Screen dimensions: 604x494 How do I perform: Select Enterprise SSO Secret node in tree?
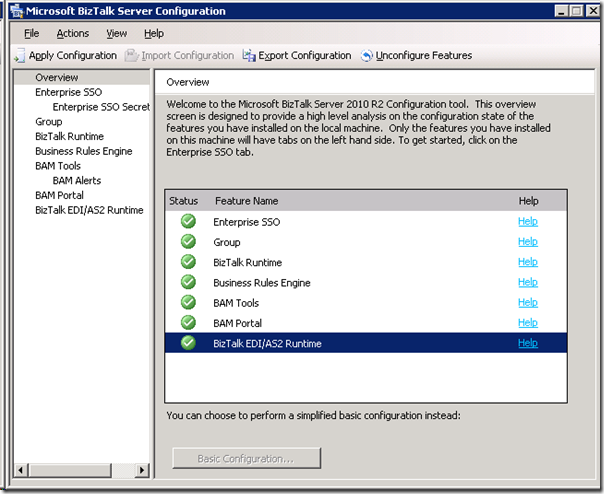click(100, 107)
